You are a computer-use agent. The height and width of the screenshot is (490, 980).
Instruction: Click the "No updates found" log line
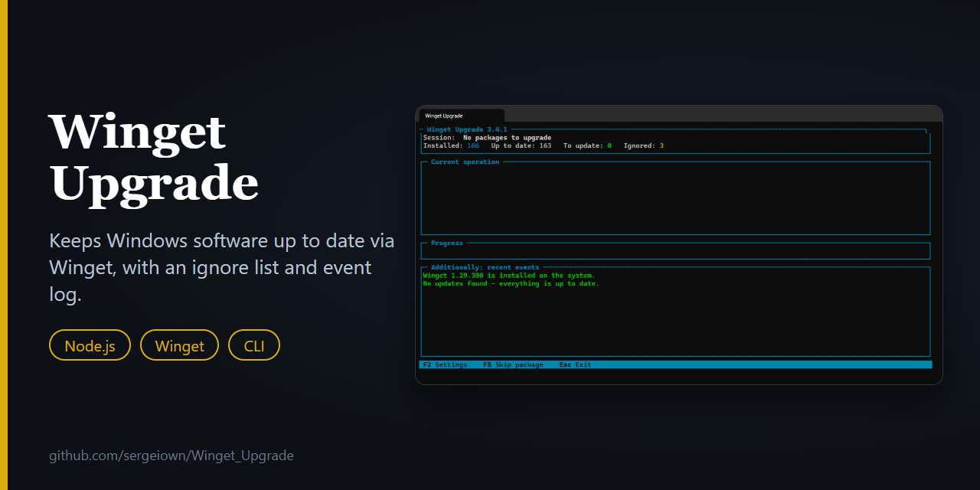click(511, 284)
